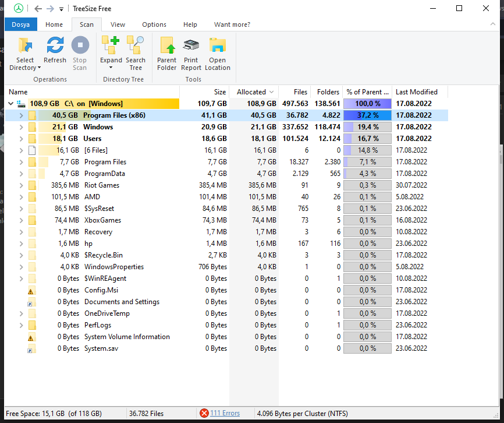Open the Want more? tab

pos(232,24)
